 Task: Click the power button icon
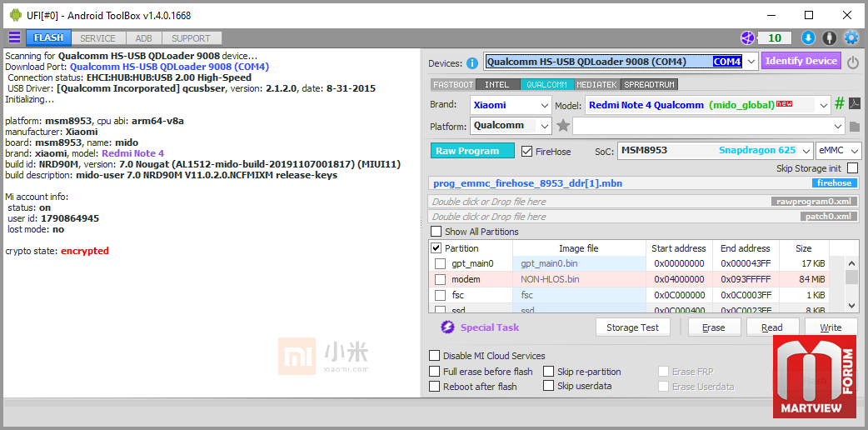pos(853,62)
